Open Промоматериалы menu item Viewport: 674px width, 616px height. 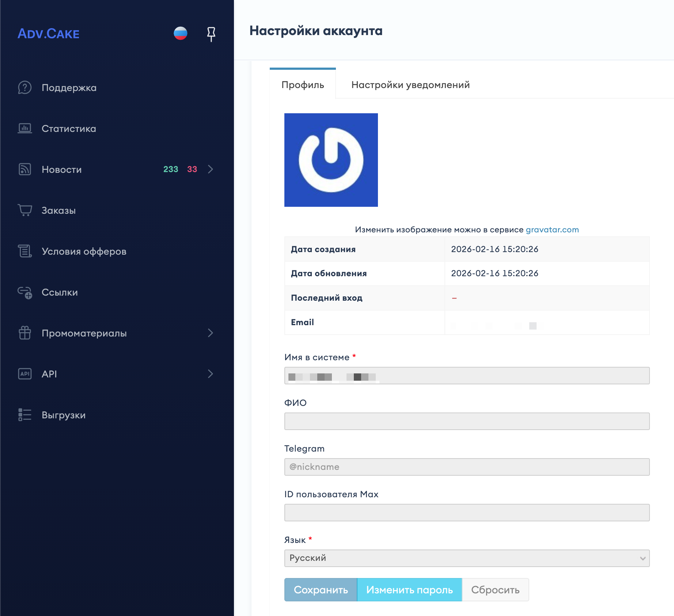tap(84, 333)
